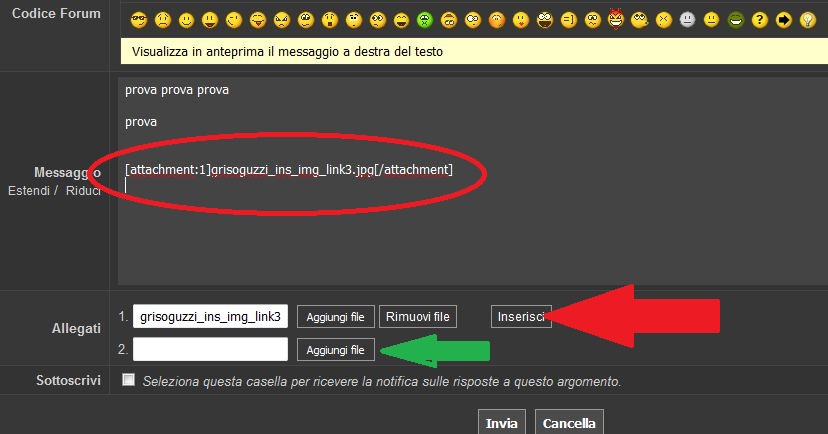Screen dimensions: 828x434
Task: Click the [attachment:1] code line
Action: coord(289,169)
